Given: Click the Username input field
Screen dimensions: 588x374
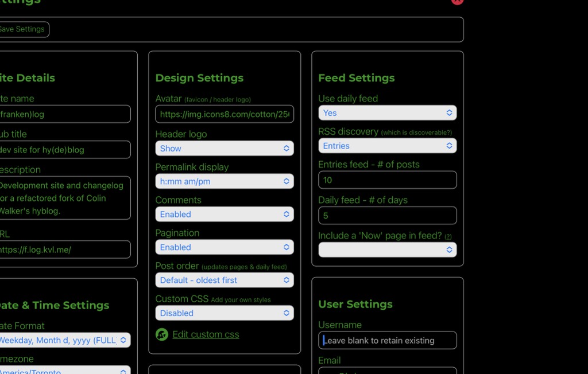Looking at the screenshot, I should tap(387, 340).
